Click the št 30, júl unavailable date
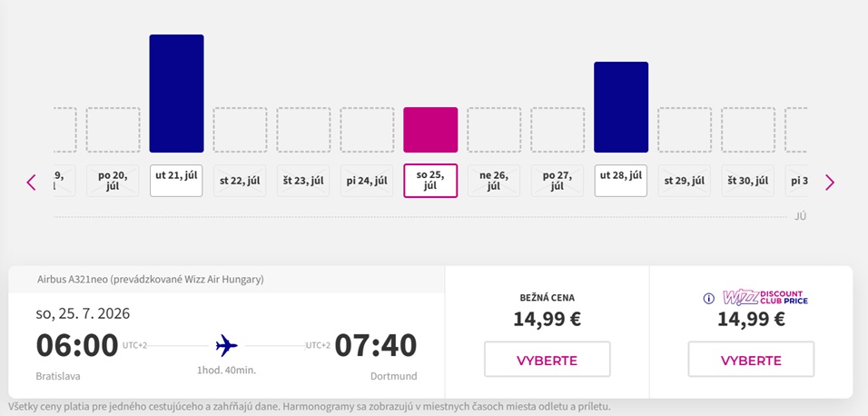The image size is (868, 416). coord(747,181)
